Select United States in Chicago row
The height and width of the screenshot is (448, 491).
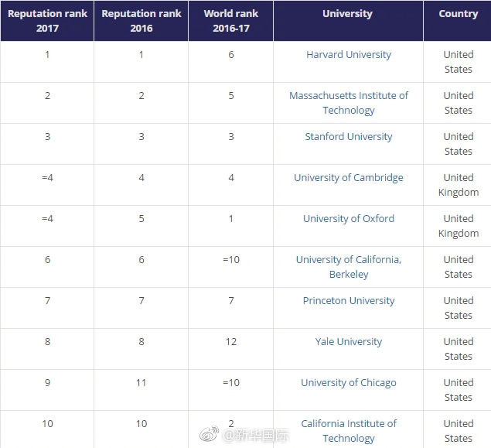pyautogui.click(x=458, y=390)
